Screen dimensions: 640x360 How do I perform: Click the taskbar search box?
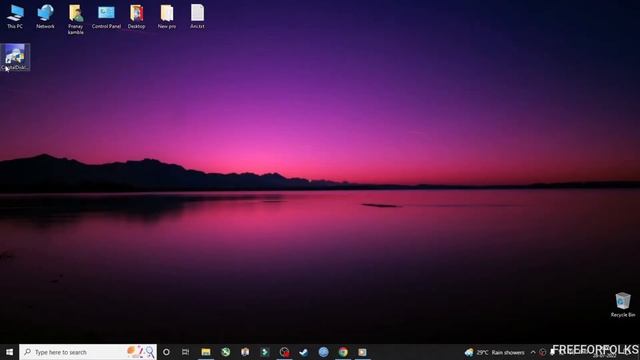88,352
